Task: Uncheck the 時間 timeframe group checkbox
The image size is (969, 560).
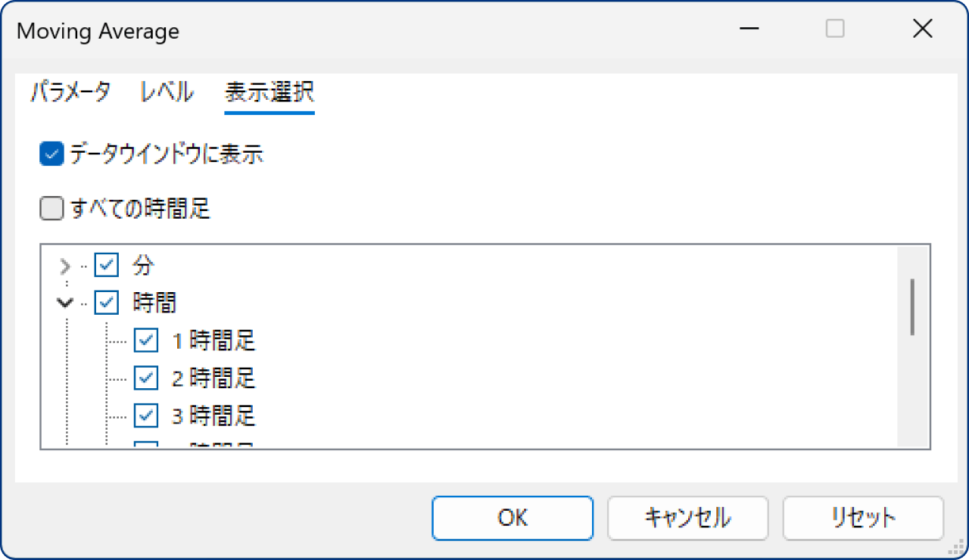Action: pos(106,302)
